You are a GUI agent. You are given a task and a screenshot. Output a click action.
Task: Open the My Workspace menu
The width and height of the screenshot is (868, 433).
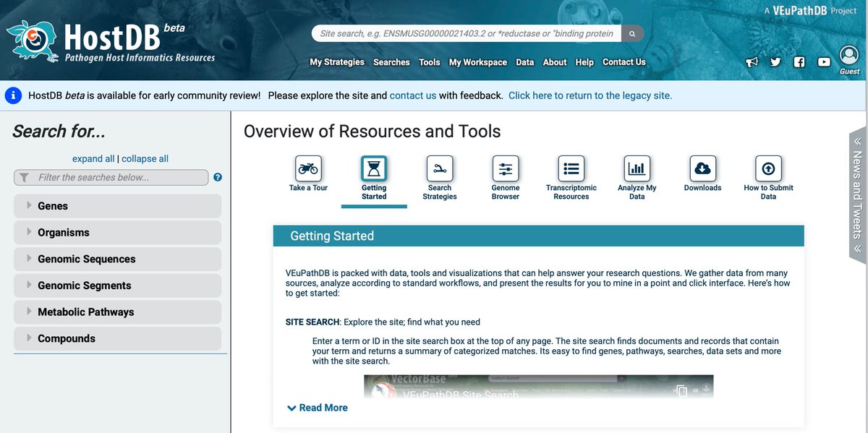(477, 62)
